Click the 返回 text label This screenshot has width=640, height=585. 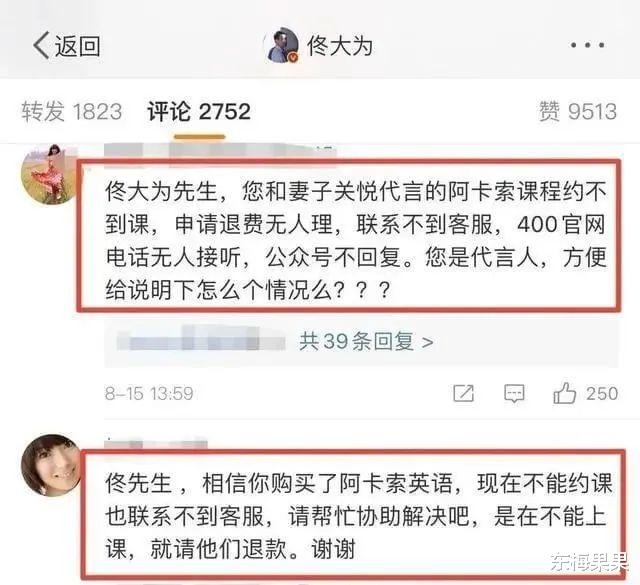pyautogui.click(x=78, y=45)
